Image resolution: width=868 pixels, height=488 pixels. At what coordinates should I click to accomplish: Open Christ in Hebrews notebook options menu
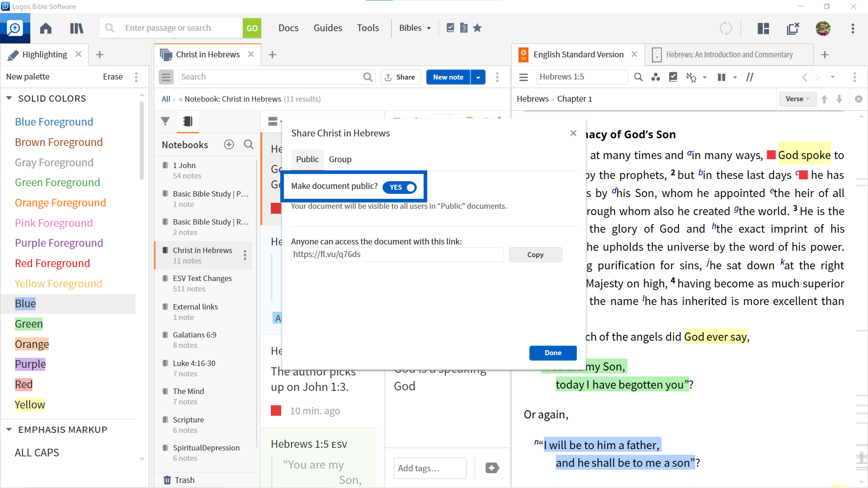[x=245, y=255]
